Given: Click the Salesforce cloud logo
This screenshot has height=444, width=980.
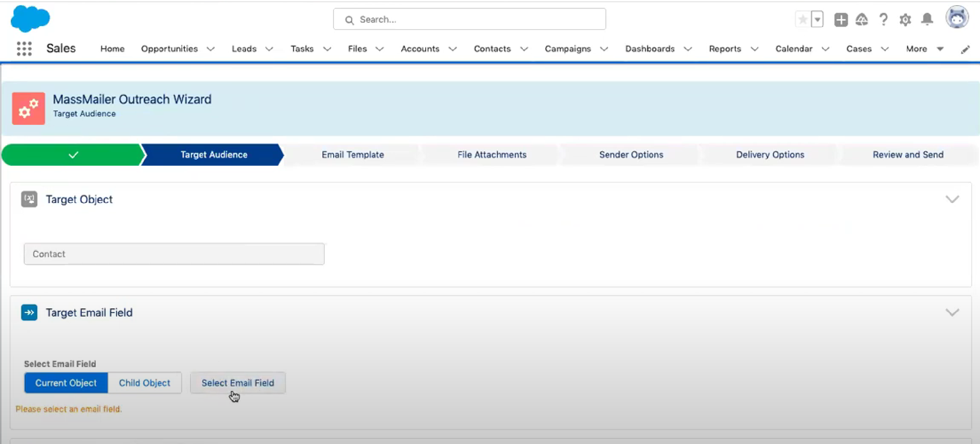Looking at the screenshot, I should [x=30, y=19].
